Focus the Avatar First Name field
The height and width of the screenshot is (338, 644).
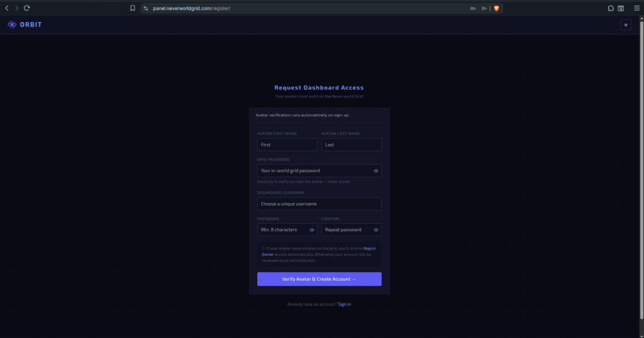click(x=287, y=144)
